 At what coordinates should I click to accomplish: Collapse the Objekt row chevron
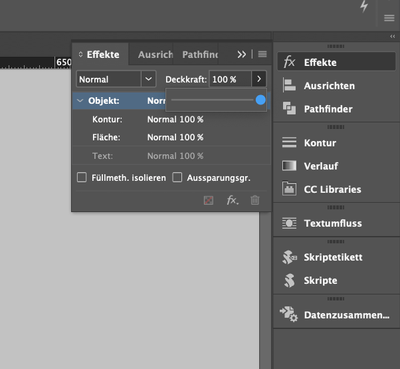80,101
